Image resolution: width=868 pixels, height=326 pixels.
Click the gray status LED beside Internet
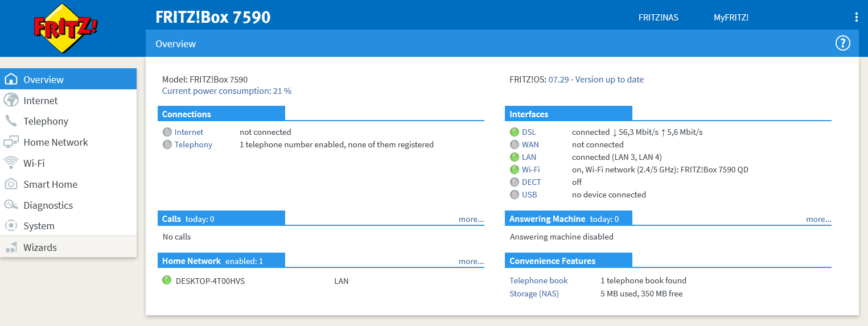(x=167, y=132)
